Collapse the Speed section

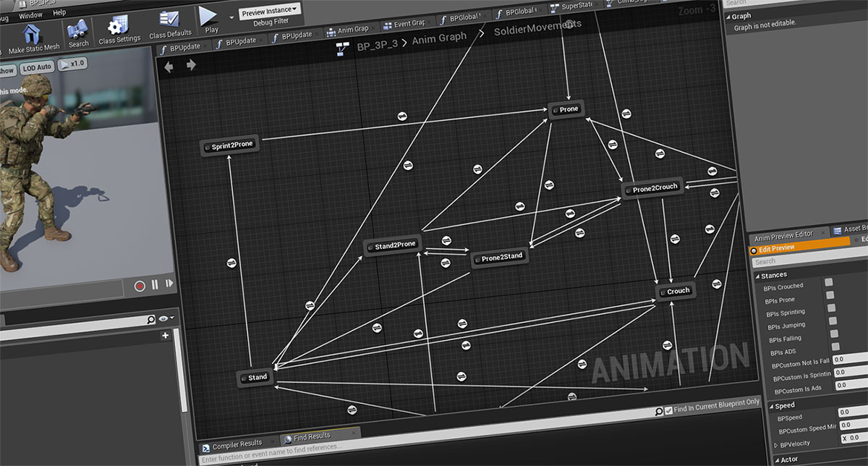coord(770,405)
